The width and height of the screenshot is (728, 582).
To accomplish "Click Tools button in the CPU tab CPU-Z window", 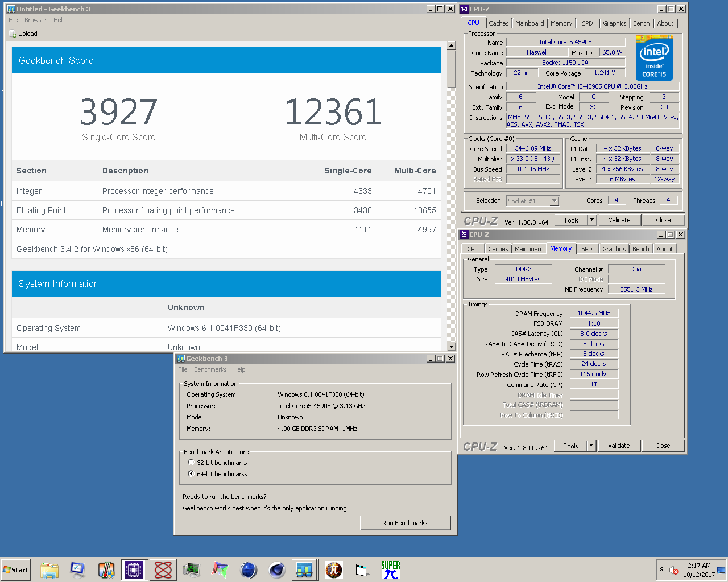I will tap(572, 220).
